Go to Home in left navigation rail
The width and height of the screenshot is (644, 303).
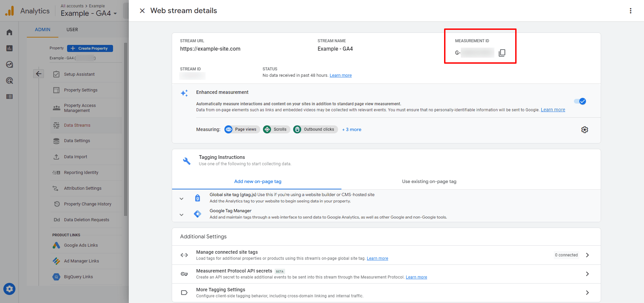[9, 32]
